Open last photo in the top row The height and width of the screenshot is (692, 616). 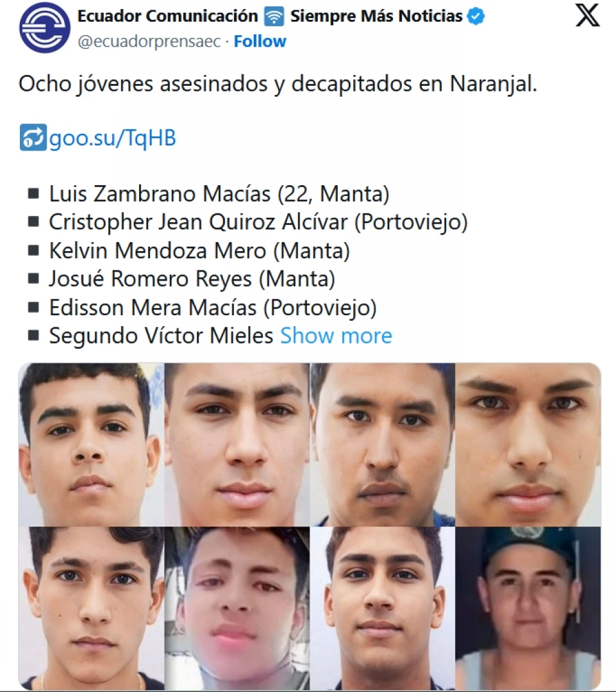pyautogui.click(x=528, y=445)
